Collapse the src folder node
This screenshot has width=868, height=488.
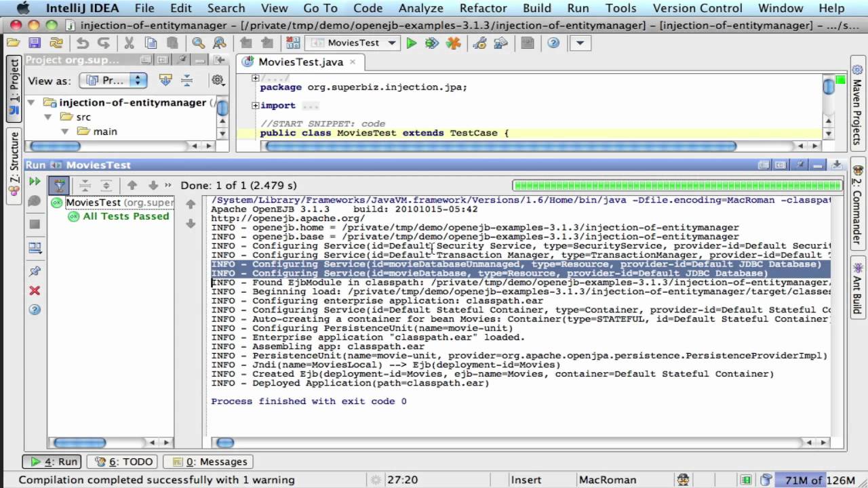(x=47, y=117)
